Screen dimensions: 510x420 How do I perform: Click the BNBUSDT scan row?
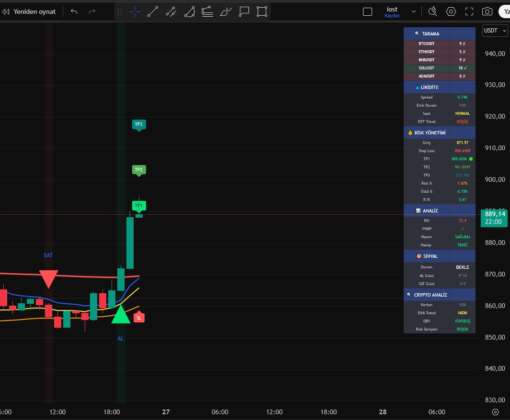pyautogui.click(x=440, y=60)
